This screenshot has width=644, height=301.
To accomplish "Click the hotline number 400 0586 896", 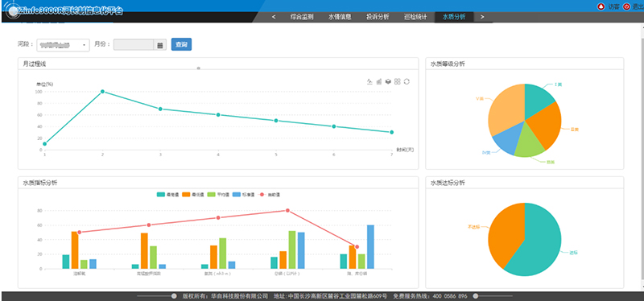I will click(x=450, y=296).
